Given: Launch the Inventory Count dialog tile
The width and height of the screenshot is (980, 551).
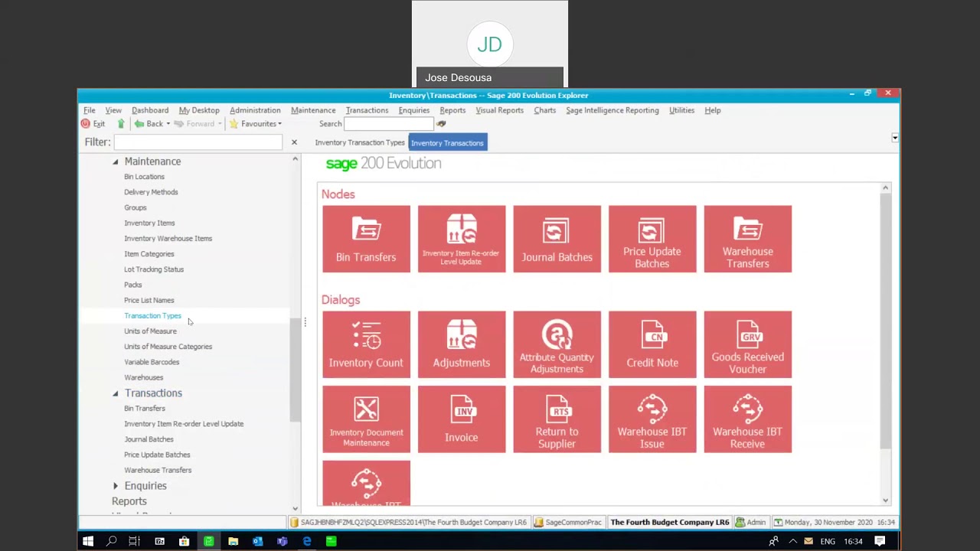Looking at the screenshot, I should [366, 344].
